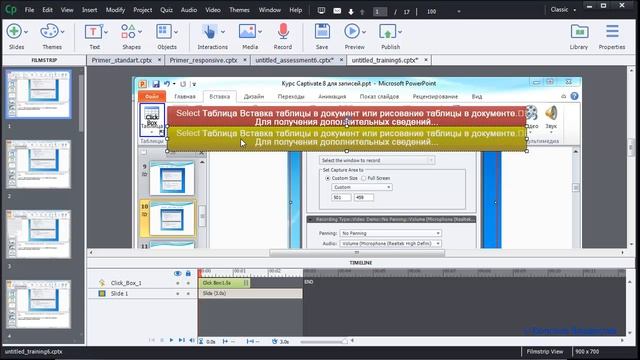
Task: Click the lock-all icon in timeline header
Action: (x=188, y=273)
